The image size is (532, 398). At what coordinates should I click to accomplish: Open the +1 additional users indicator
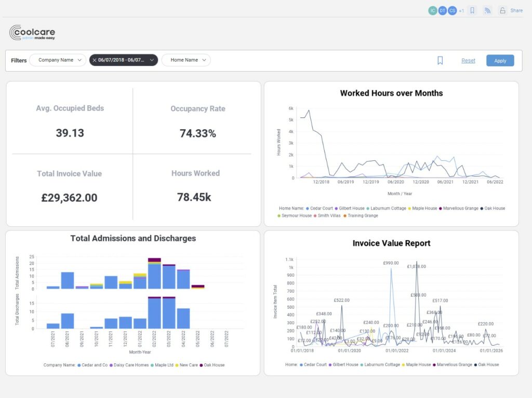pos(461,11)
